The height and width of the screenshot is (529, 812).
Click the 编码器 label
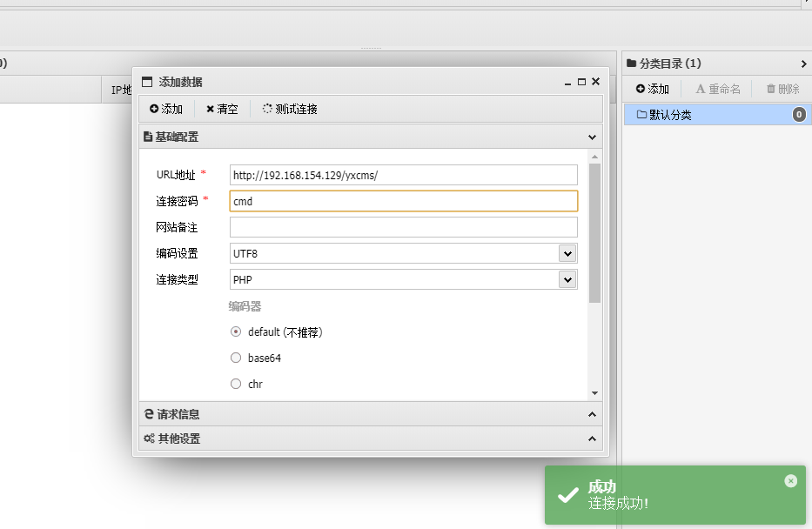[245, 306]
